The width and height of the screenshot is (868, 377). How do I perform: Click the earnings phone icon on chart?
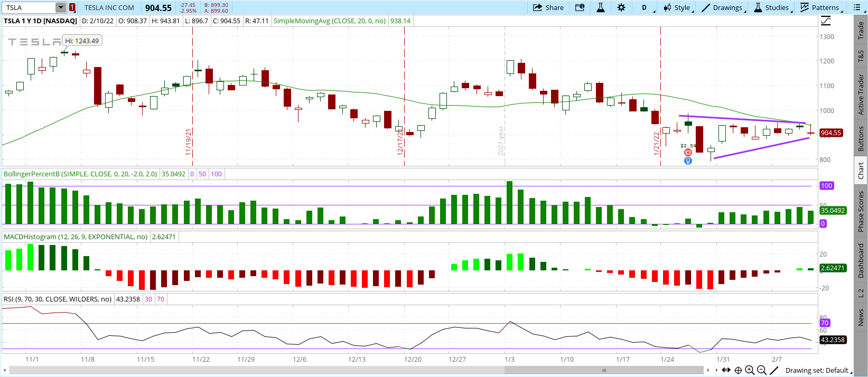point(688,153)
